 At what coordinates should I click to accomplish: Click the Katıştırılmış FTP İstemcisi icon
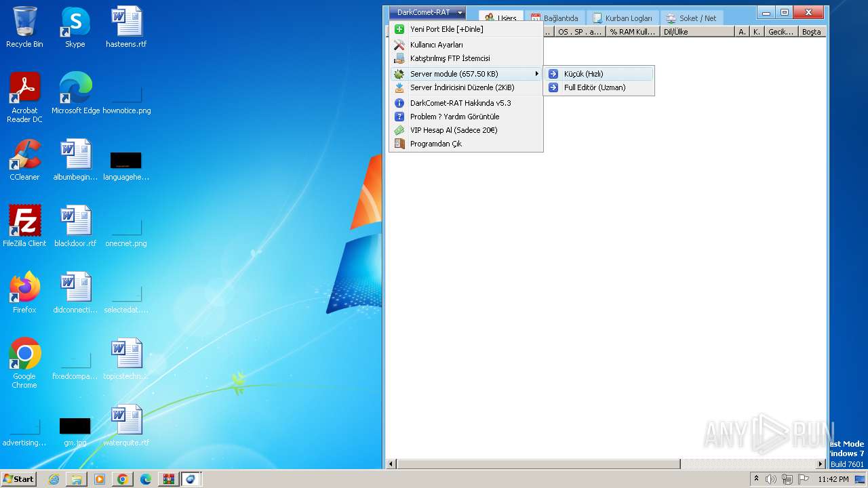click(x=399, y=58)
